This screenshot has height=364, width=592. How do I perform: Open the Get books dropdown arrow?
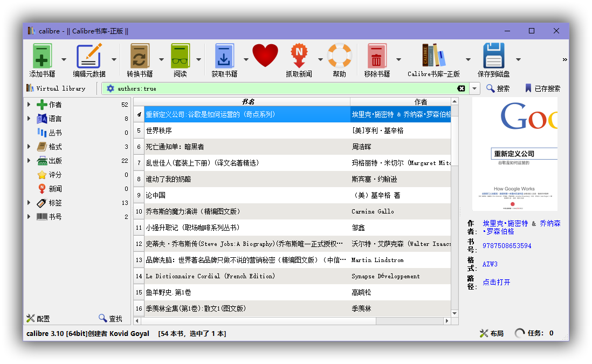pos(246,59)
